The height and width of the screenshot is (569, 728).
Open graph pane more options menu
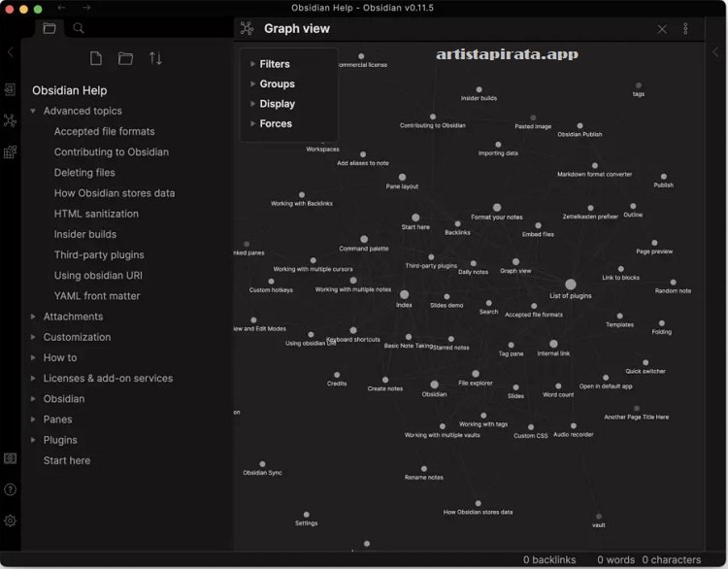click(x=685, y=29)
